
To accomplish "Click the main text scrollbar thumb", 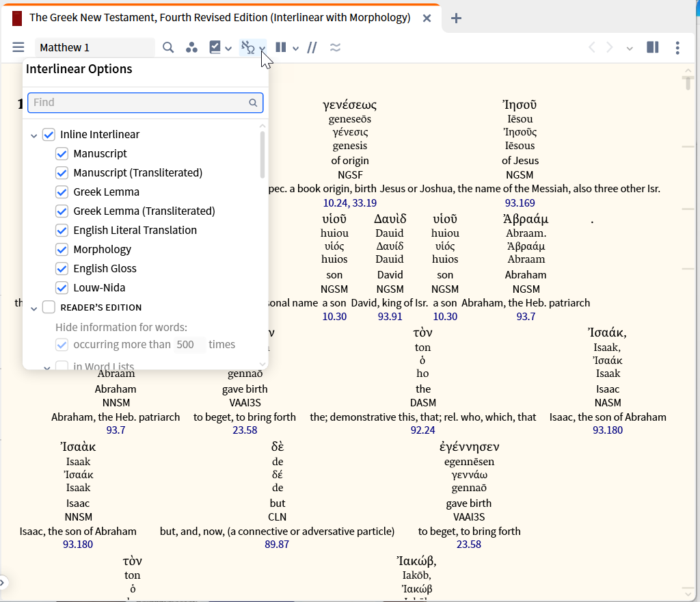I will [688, 83].
